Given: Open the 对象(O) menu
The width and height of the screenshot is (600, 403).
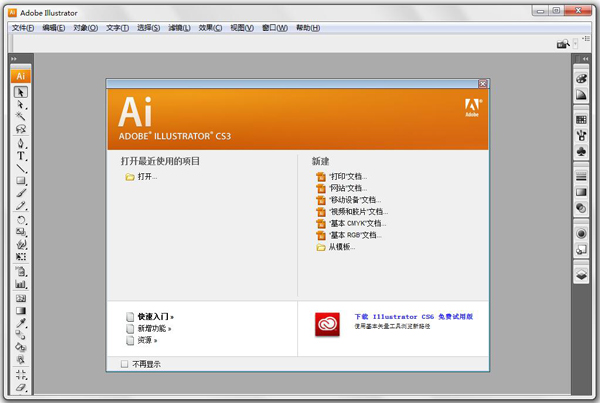Looking at the screenshot, I should point(86,28).
